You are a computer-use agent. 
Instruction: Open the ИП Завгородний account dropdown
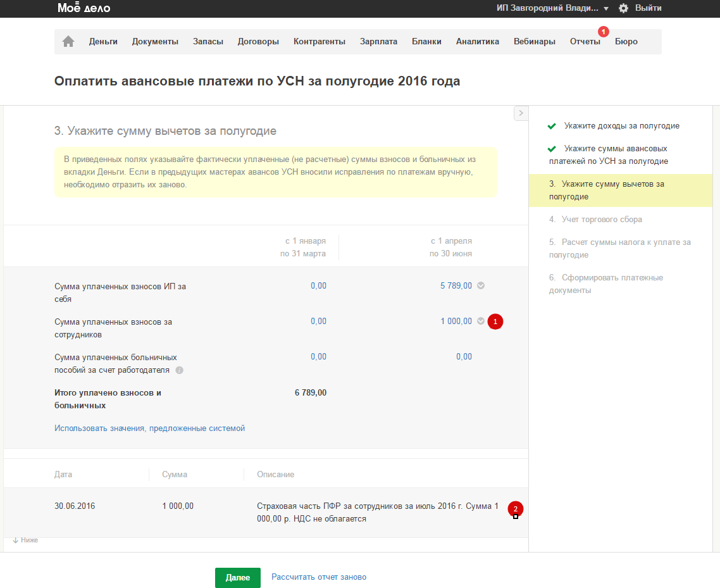(x=552, y=8)
